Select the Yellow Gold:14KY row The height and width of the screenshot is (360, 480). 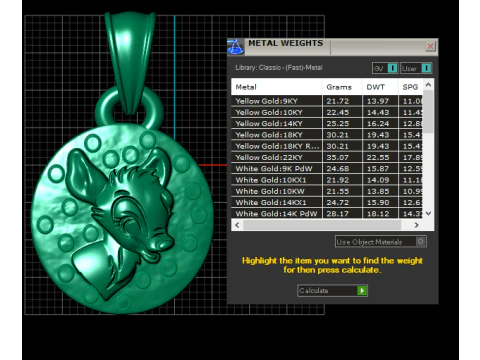[327, 124]
